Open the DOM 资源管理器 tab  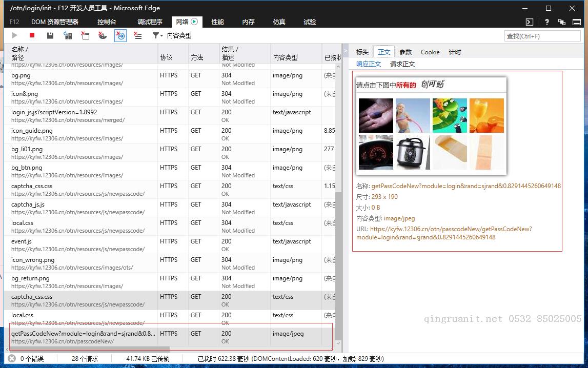pos(54,22)
